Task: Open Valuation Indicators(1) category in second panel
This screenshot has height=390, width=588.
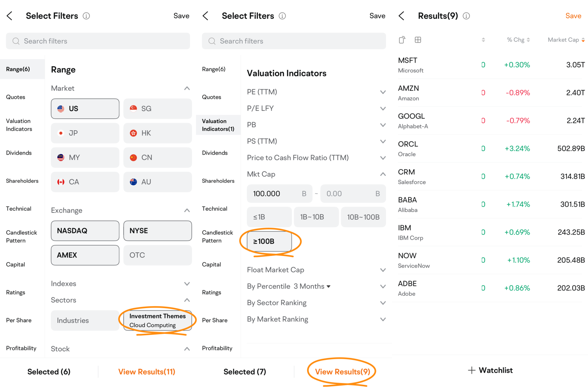Action: point(218,125)
